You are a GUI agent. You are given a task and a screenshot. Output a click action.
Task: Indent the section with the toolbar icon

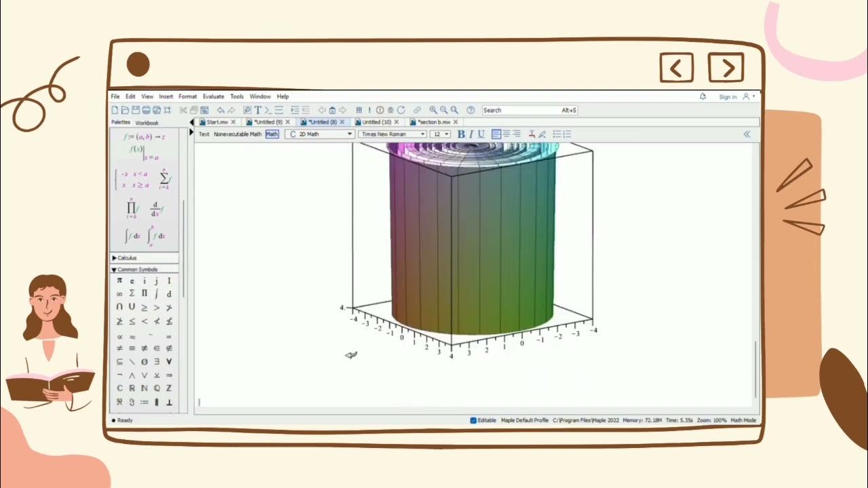(x=295, y=110)
